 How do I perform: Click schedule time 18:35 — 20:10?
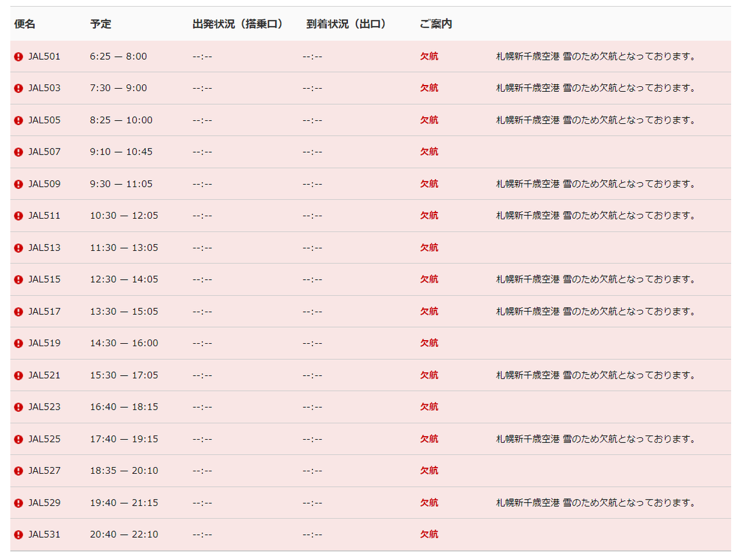tap(124, 471)
